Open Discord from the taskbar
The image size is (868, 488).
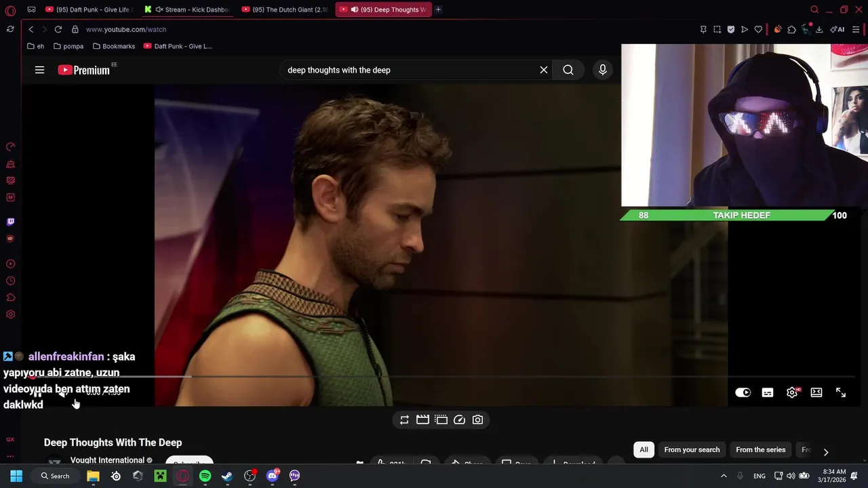pos(273,476)
